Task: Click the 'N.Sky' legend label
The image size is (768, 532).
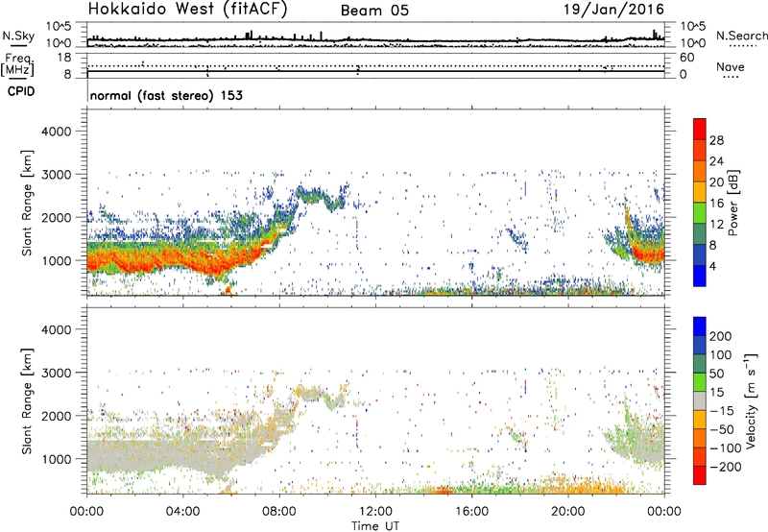Action: (18, 36)
